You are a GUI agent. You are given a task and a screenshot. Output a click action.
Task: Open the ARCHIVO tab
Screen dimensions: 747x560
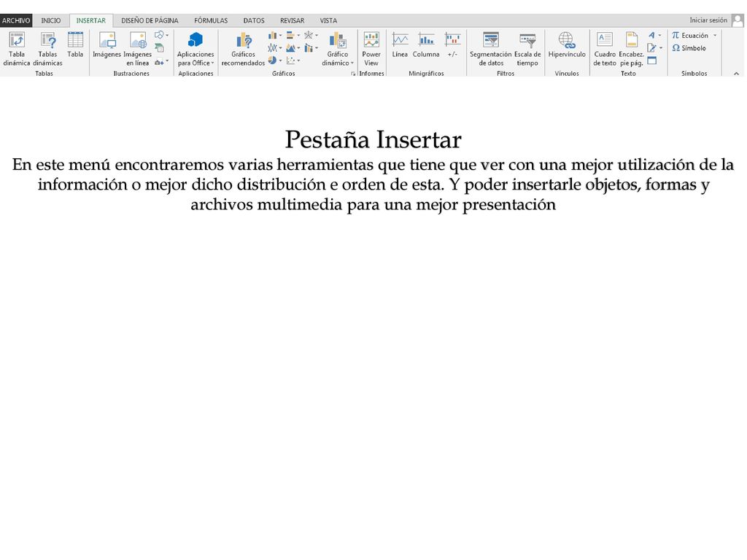pyautogui.click(x=16, y=20)
